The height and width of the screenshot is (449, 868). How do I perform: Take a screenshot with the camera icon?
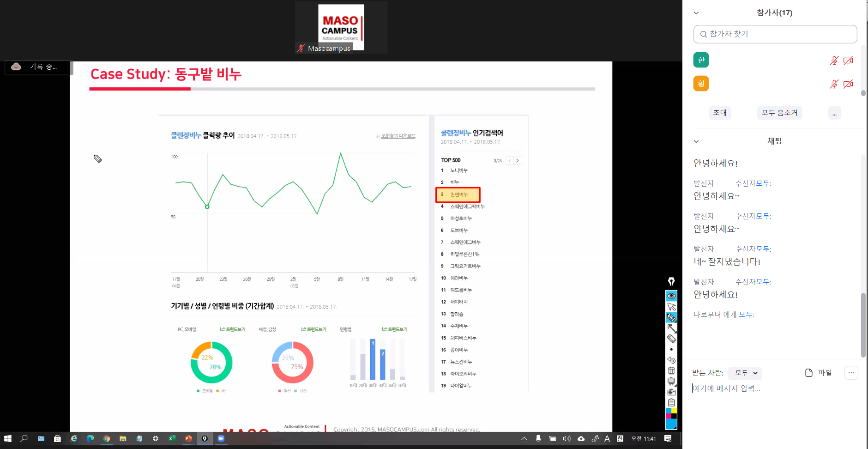pyautogui.click(x=671, y=392)
